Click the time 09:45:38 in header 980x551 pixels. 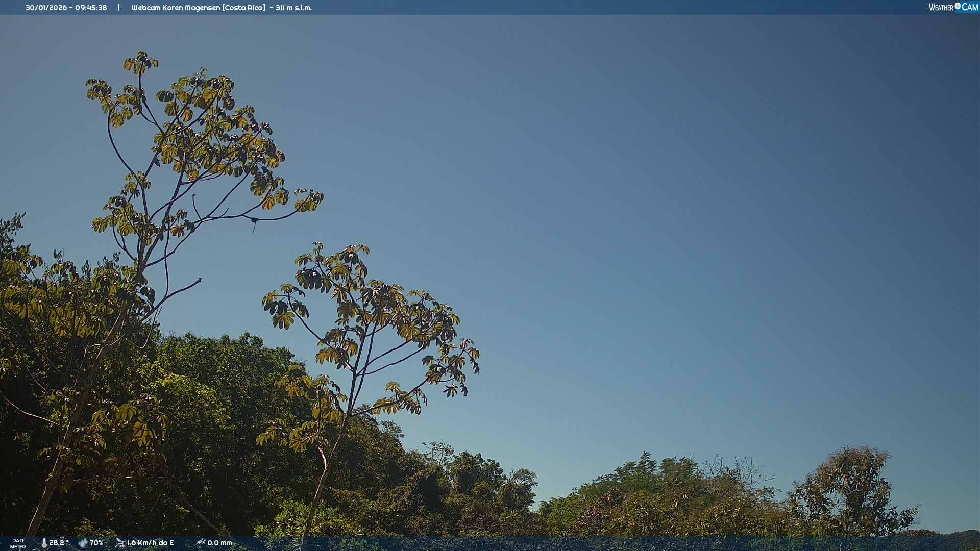point(91,8)
